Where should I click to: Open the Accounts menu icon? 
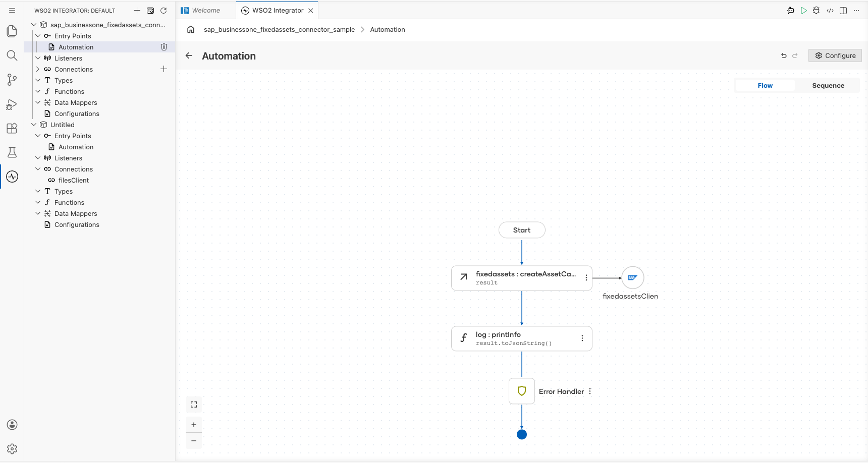[12, 425]
